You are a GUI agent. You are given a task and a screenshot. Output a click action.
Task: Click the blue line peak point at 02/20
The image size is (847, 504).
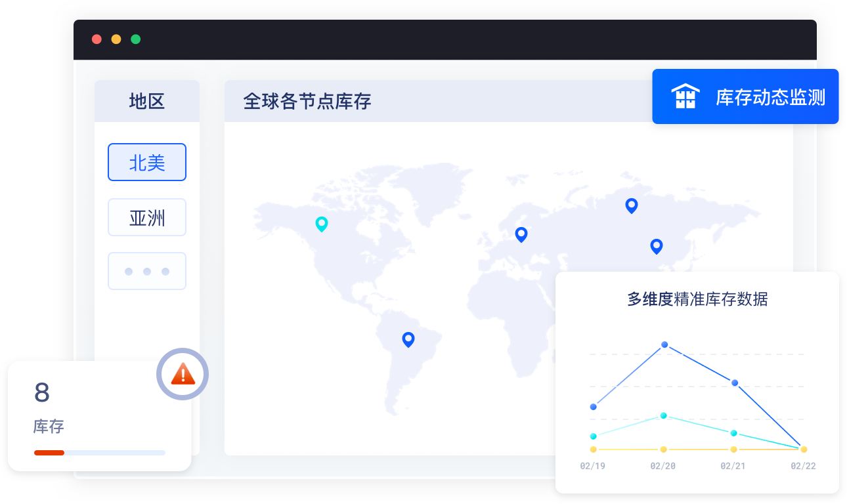(x=664, y=345)
